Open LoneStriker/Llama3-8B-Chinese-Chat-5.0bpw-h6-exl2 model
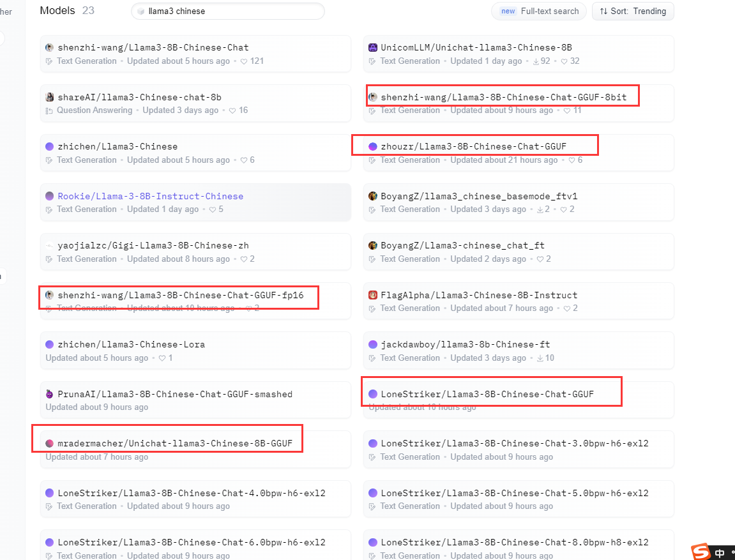Screen dimensions: 735x560 515,493
